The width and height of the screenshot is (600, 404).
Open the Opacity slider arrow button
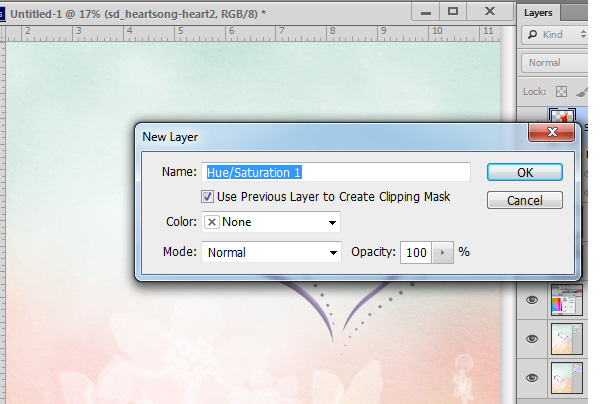click(443, 252)
